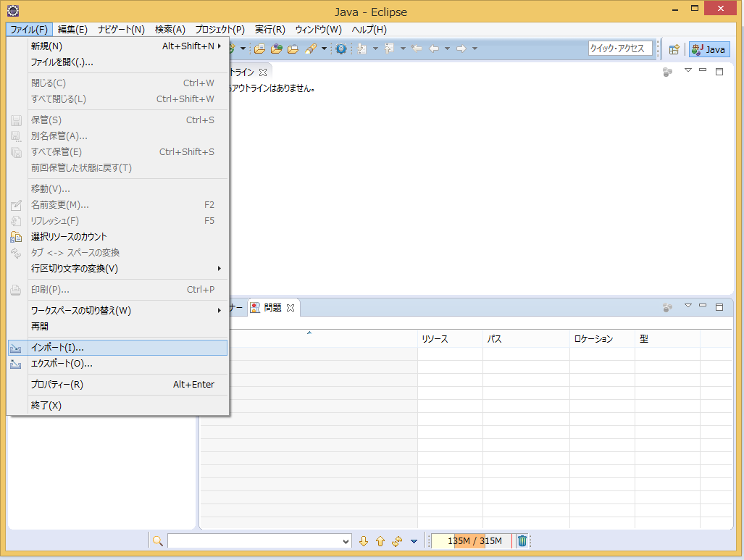Image resolution: width=744 pixels, height=560 pixels.
Task: Close the Outline view tab with its X
Action: [263, 72]
